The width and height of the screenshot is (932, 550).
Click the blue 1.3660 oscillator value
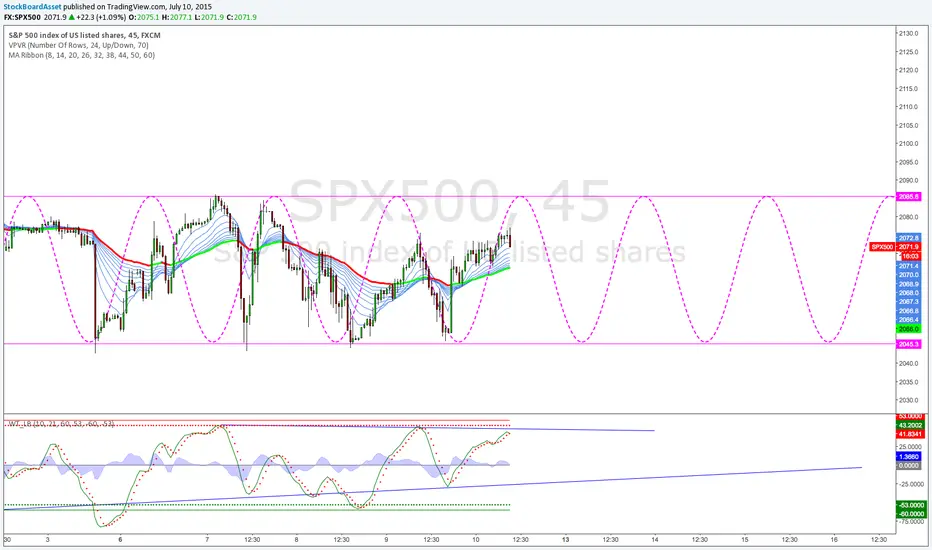click(908, 457)
